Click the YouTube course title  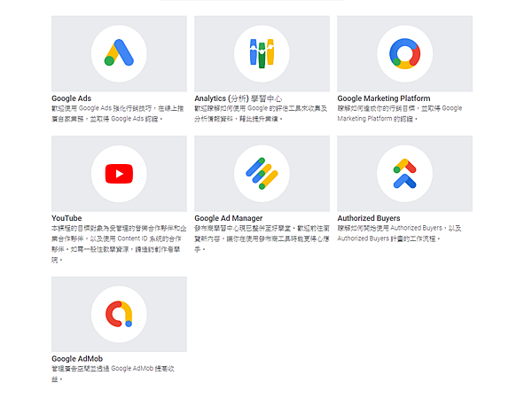(x=66, y=218)
